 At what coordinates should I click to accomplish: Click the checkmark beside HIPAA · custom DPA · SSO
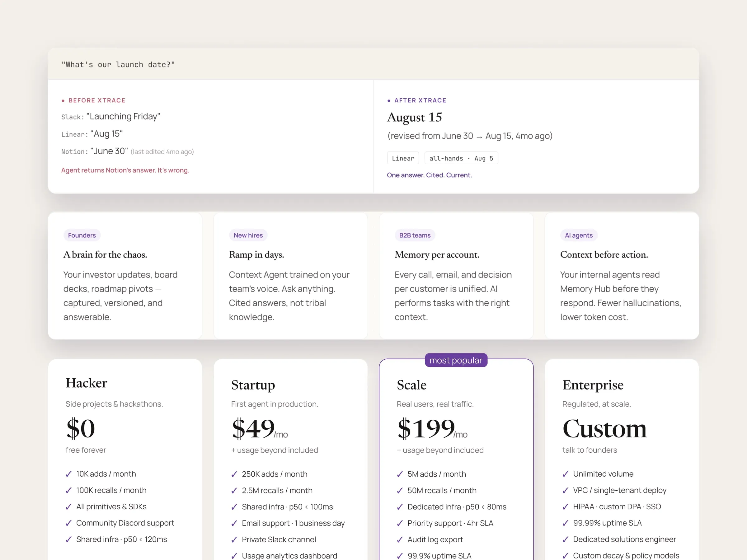point(565,507)
